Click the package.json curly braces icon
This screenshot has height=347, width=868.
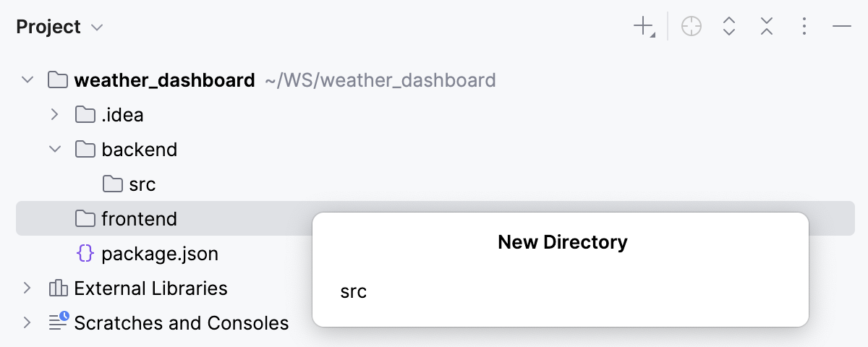[x=85, y=254]
